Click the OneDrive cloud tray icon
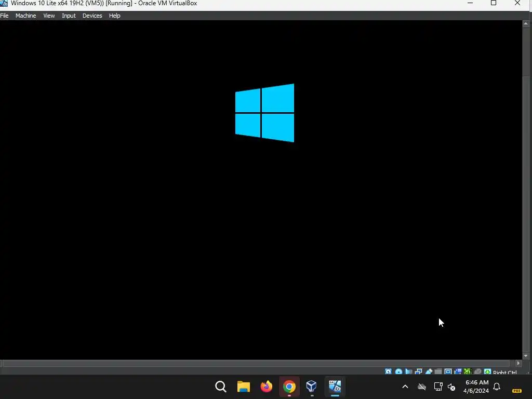This screenshot has height=399, width=532. point(422,387)
